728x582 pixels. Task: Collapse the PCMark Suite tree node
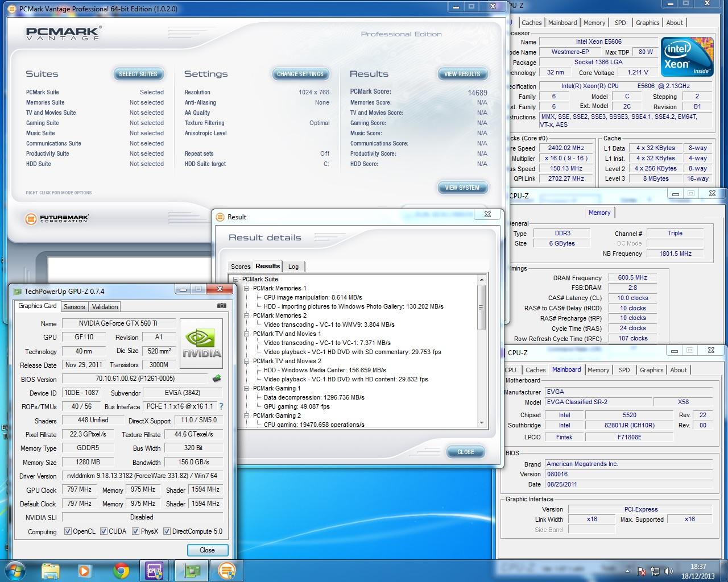click(x=236, y=279)
